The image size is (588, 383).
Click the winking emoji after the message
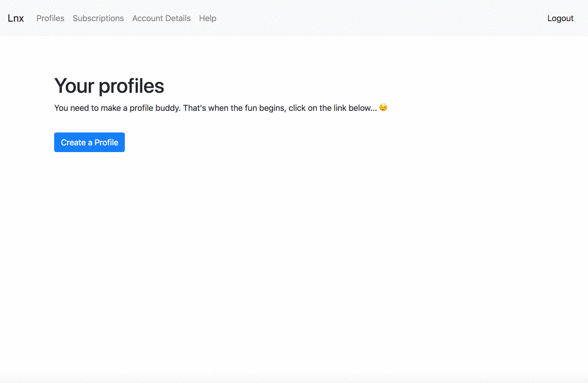pos(383,108)
